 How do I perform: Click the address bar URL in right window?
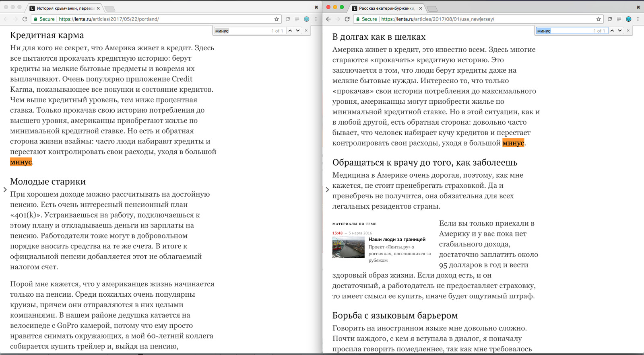point(438,19)
